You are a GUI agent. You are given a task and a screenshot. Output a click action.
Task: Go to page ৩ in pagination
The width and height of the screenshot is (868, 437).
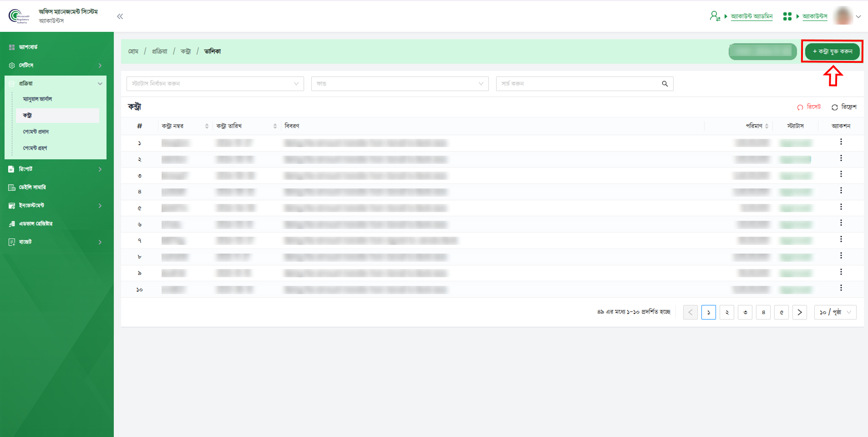(x=745, y=312)
